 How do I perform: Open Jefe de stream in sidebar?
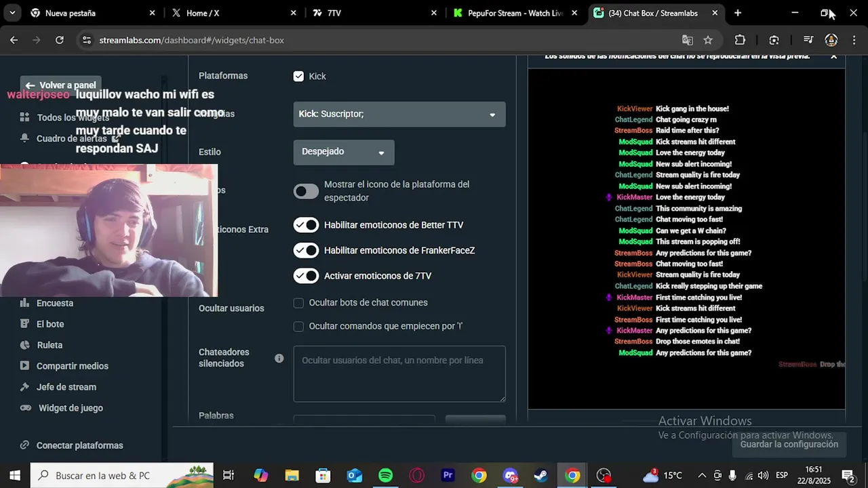(x=66, y=387)
